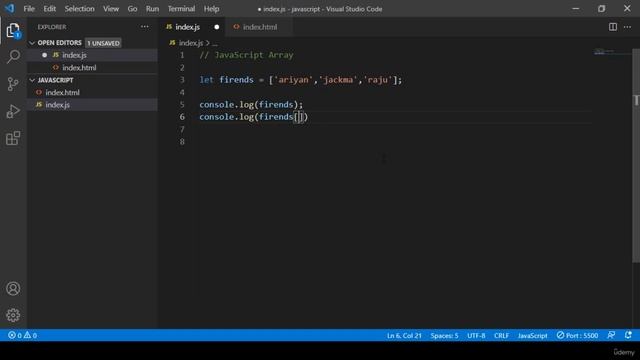This screenshot has width=640, height=360.
Task: Open the Selection menu
Action: click(79, 9)
